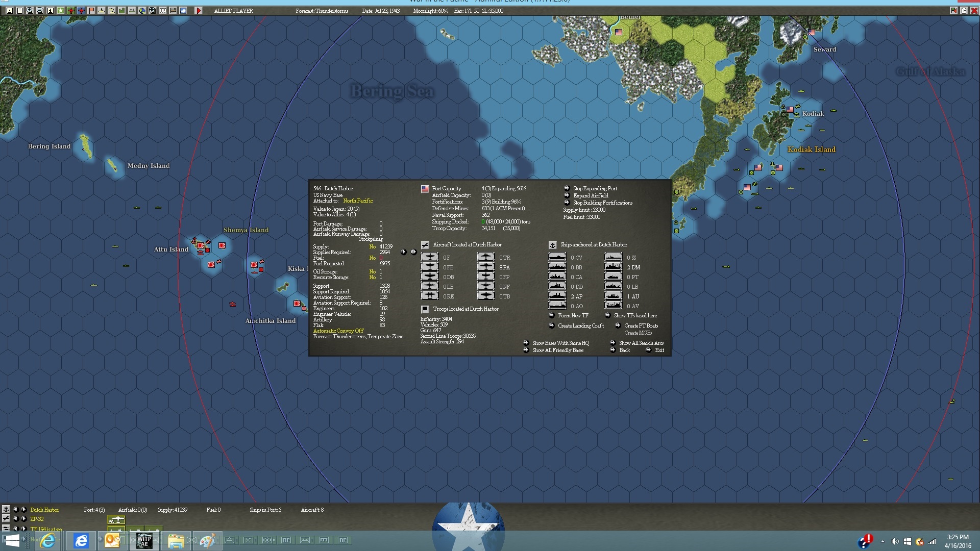Click the PA plane icon in bottom bar

116,520
